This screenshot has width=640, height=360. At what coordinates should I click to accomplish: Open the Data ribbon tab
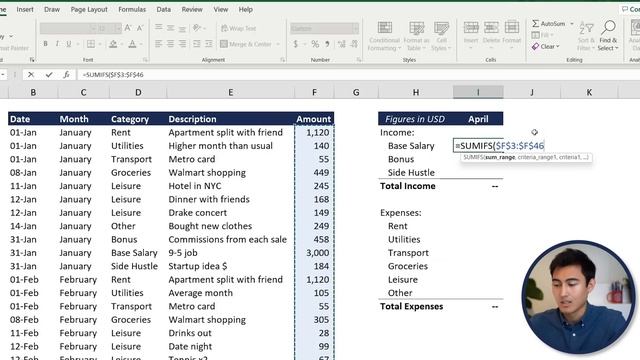pyautogui.click(x=164, y=9)
